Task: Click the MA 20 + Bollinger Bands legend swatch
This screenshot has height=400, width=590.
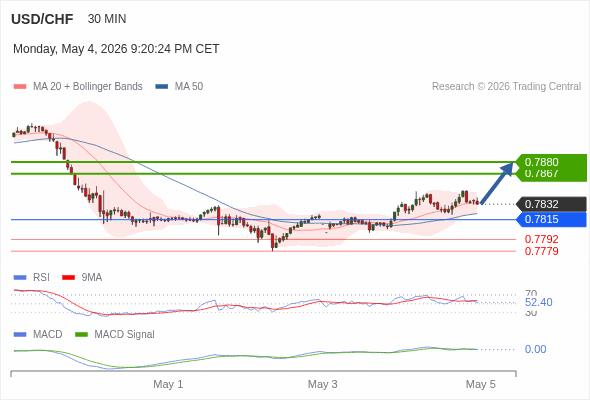Action: (x=20, y=87)
